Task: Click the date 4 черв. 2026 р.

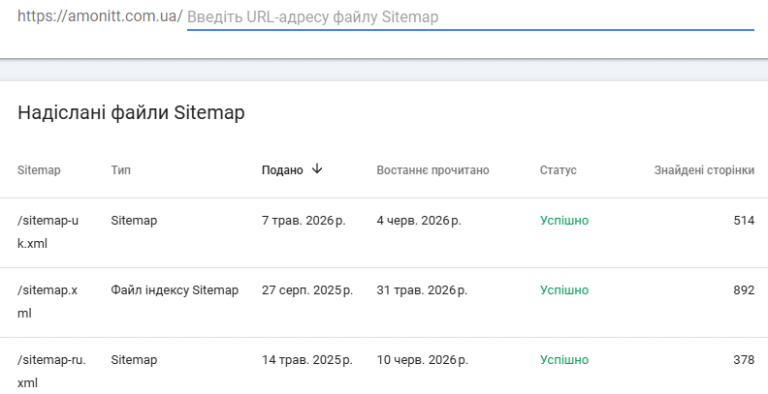Action: 419,221
